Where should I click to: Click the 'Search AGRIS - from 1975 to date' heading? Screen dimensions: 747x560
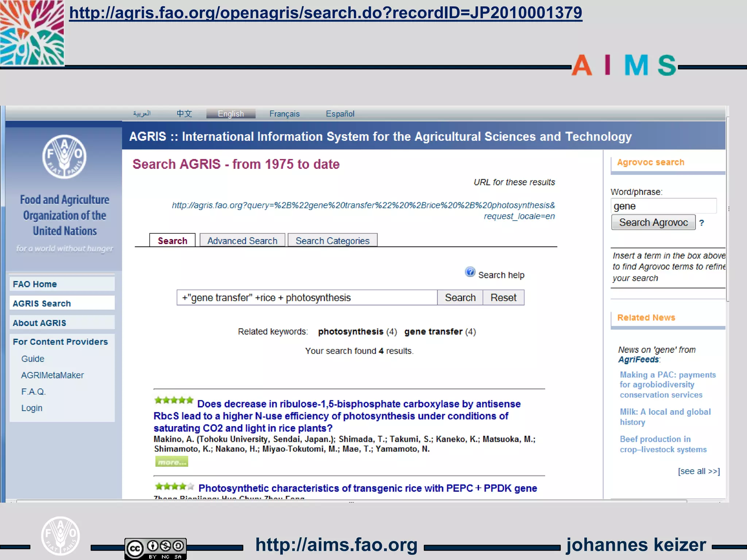236,164
